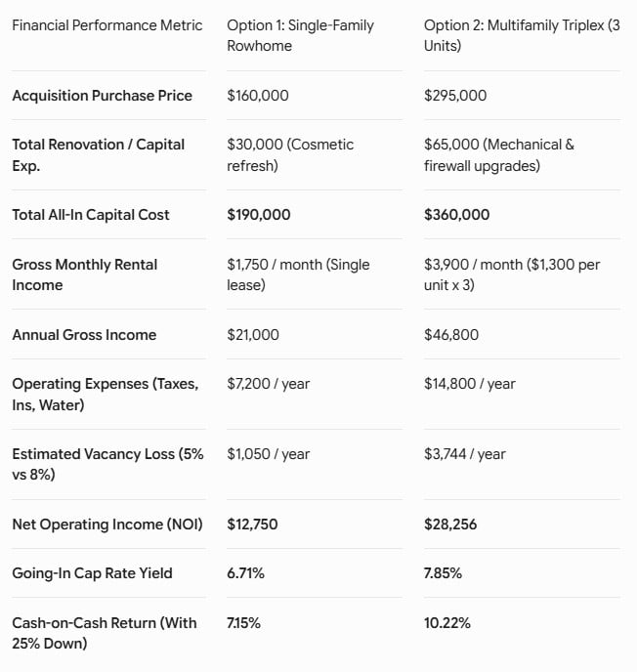Click the 10.22% cash-on-cash return value
Screen dimensions: 637x672
coord(447,623)
